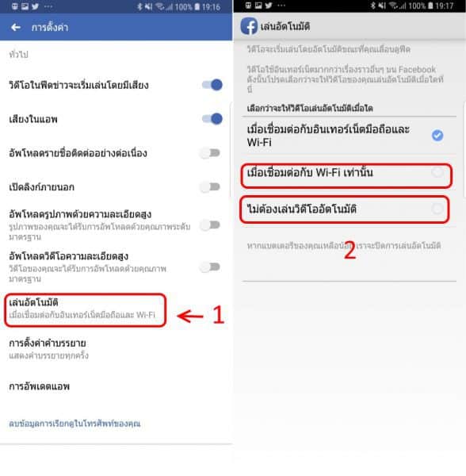
Task: Toggle วิดีโอในฟีดข่าวจะเริ่มเล่นโดยมีเสียง switch
Action: point(212,85)
